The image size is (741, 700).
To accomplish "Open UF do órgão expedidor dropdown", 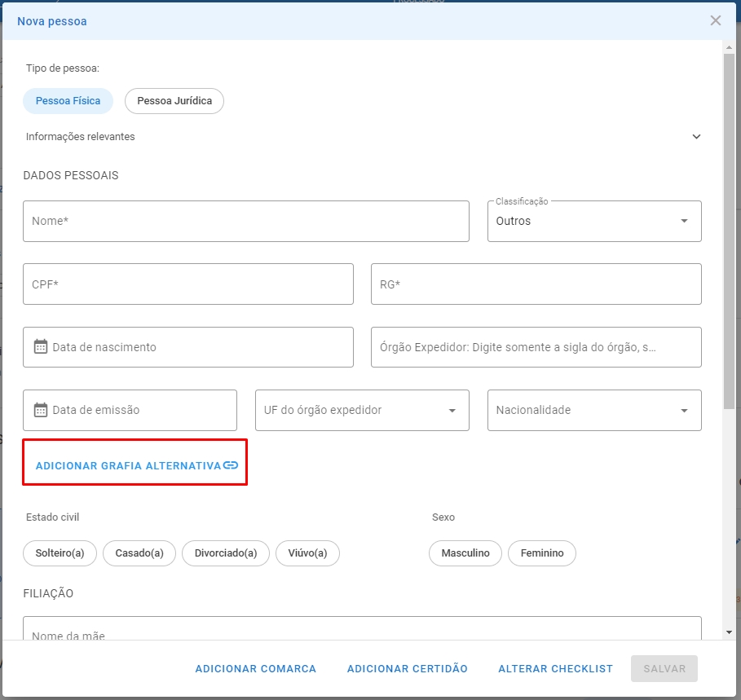I will point(362,410).
